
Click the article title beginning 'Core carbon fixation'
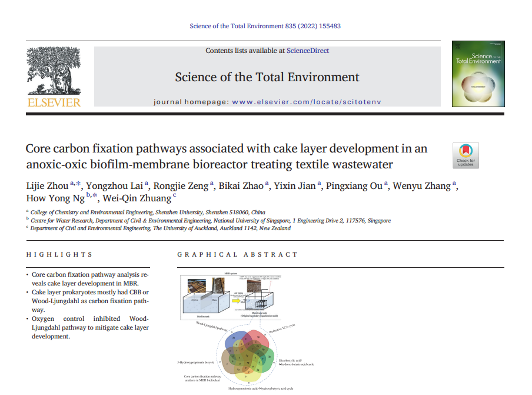(x=227, y=156)
